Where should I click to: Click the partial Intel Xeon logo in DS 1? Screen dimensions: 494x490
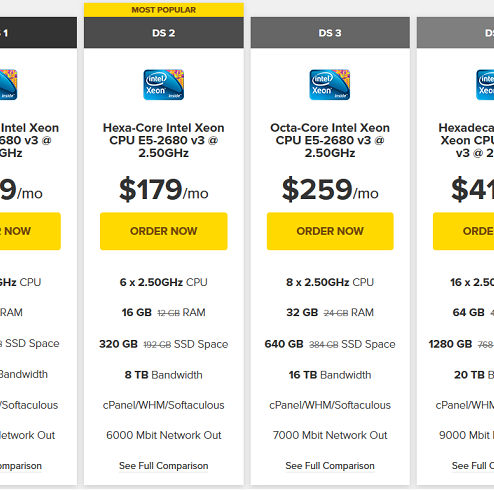9,85
